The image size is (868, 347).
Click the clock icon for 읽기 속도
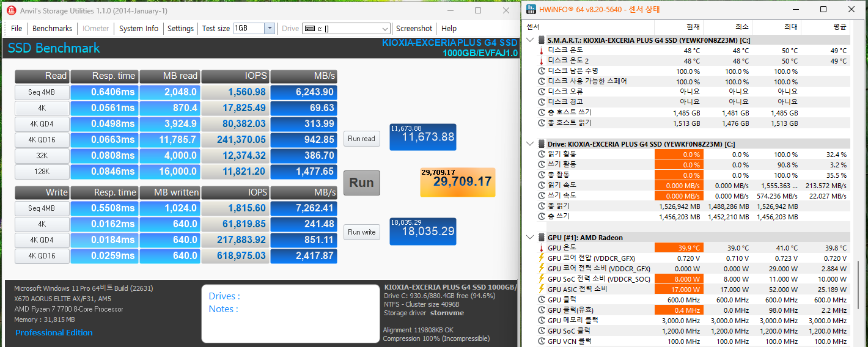[x=541, y=185]
